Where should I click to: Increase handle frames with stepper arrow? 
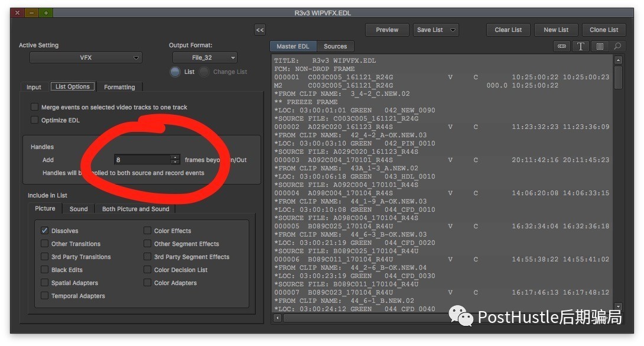point(175,157)
